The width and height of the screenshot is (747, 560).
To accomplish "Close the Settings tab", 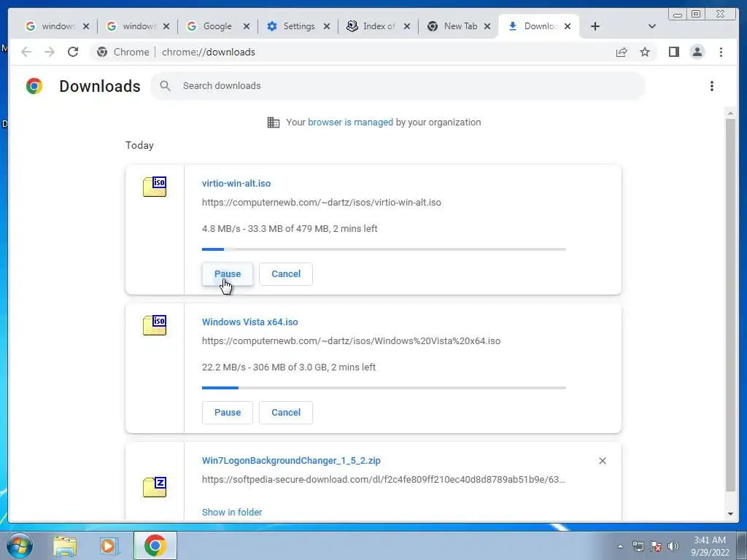I will coord(327,27).
